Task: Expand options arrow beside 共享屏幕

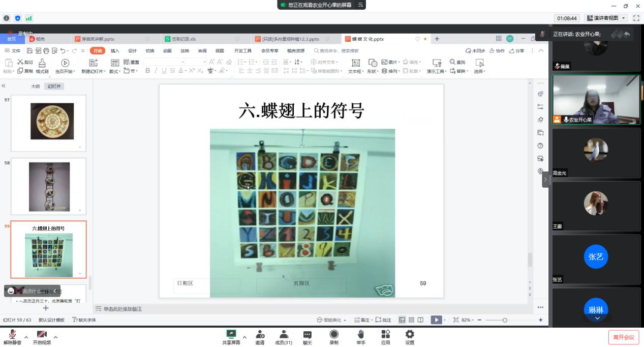Action: (x=244, y=337)
